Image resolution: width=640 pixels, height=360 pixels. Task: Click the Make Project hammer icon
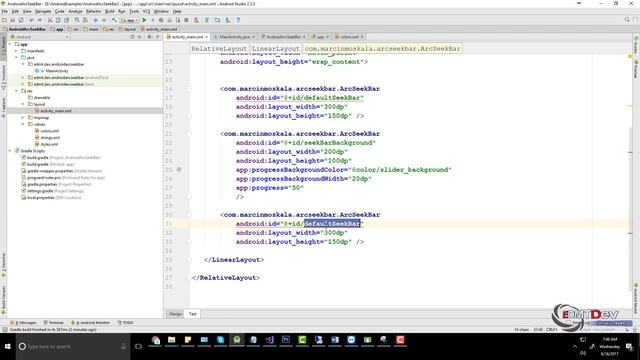click(x=114, y=20)
